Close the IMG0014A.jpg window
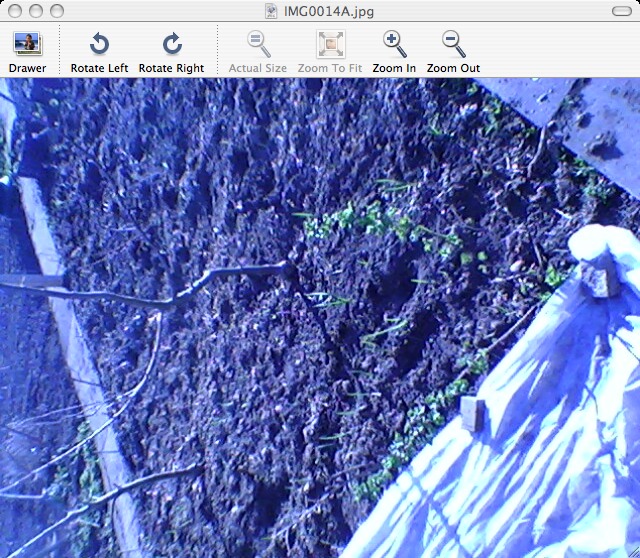Image resolution: width=640 pixels, height=558 pixels. [14, 11]
